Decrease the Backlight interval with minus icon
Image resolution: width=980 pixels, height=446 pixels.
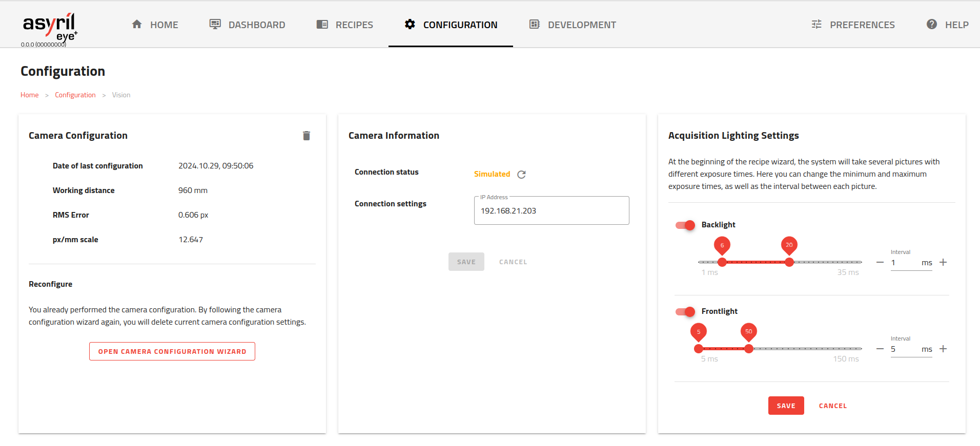coord(880,263)
